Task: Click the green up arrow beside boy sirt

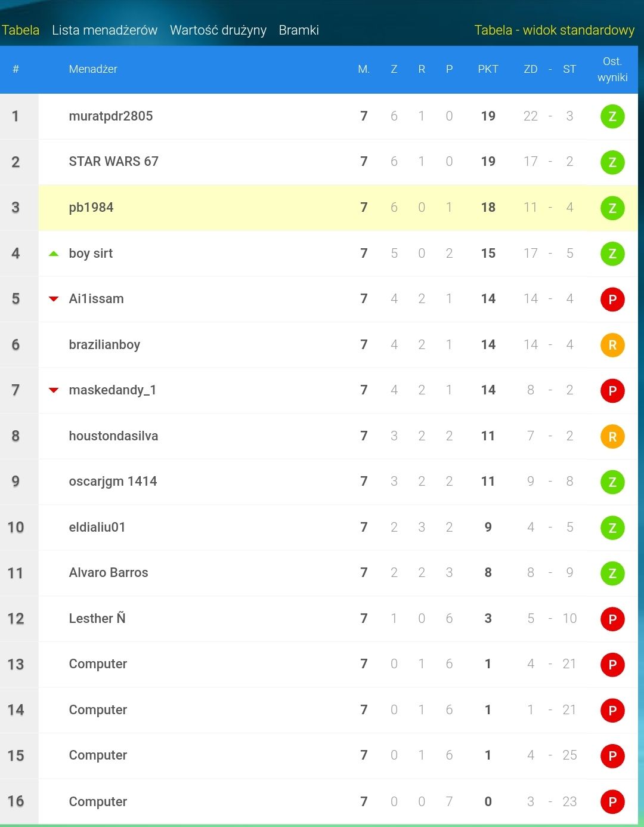Action: click(54, 254)
